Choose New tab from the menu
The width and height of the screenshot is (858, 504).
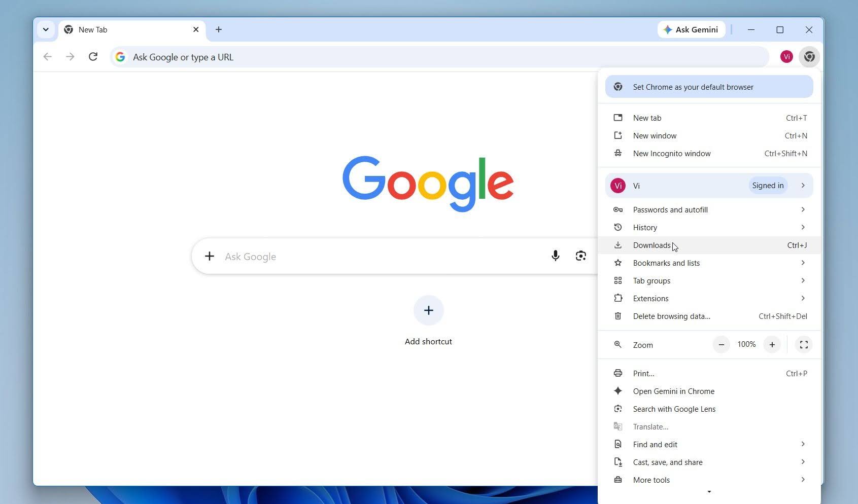[709, 118]
